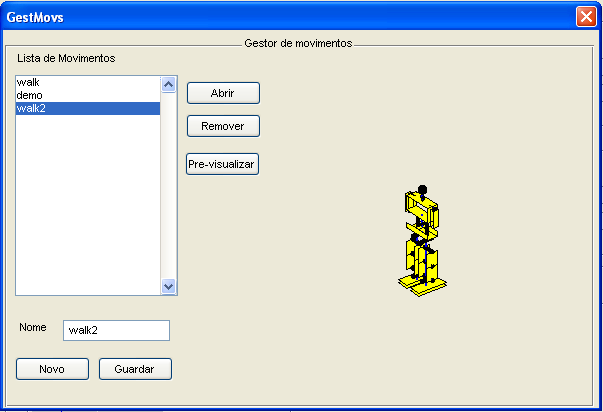Viewport: 603px width, 412px height.
Task: Create a new movement with Novo
Action: [x=52, y=369]
